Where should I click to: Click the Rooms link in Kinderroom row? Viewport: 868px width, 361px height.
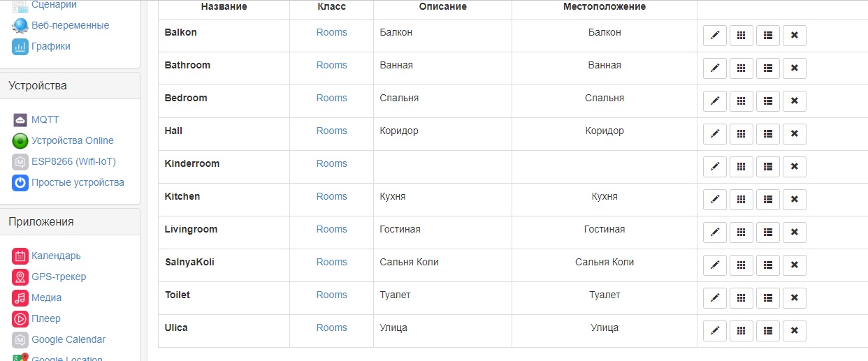click(x=331, y=163)
